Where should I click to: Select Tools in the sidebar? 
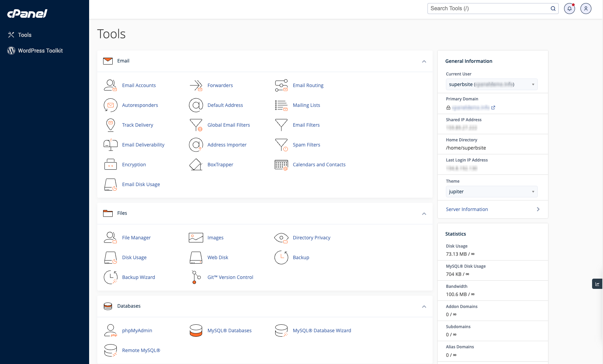(25, 35)
